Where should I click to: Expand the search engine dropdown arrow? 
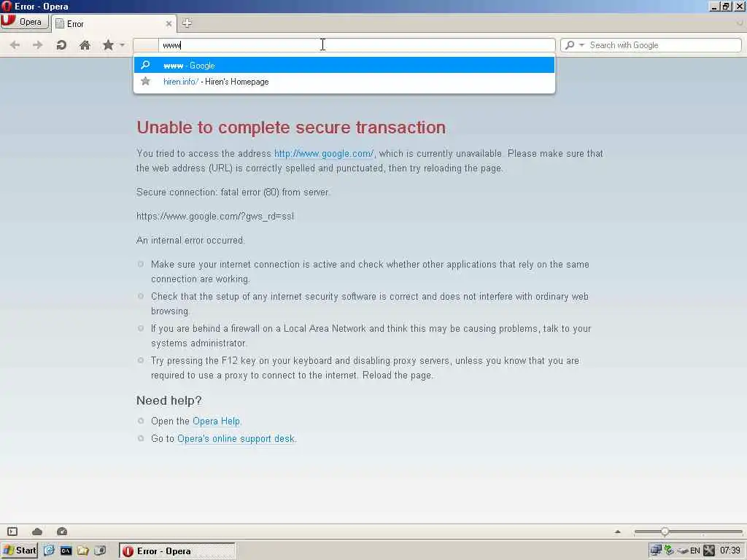[x=581, y=45]
